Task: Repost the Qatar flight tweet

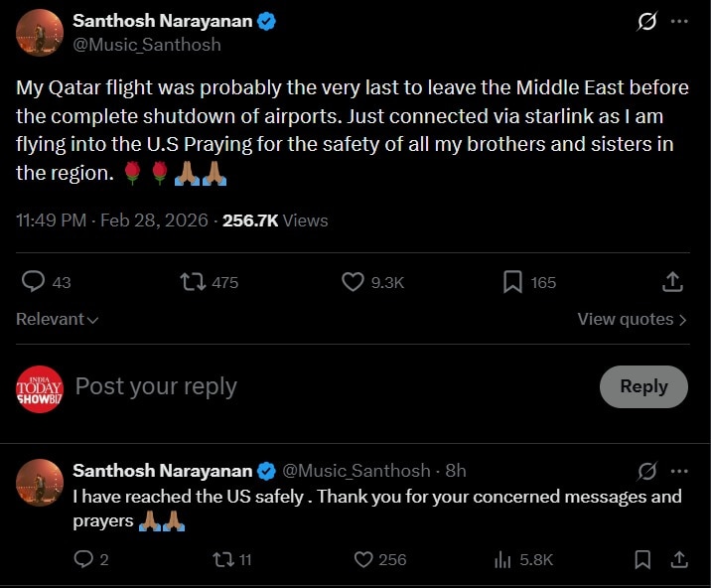Action: point(194,282)
